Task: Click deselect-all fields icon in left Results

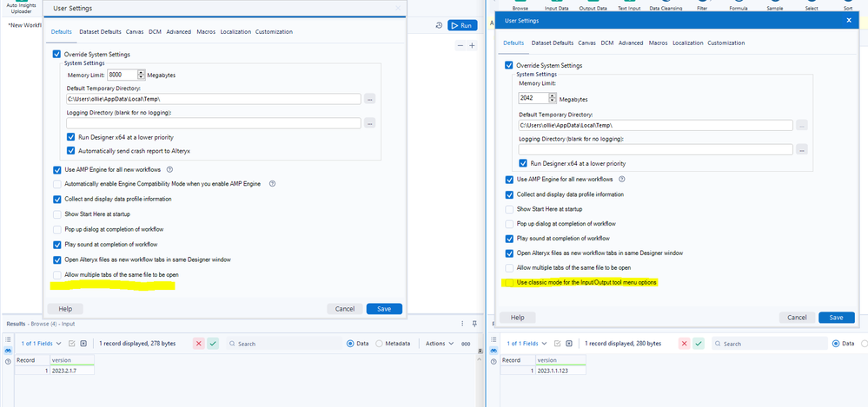Action: pos(83,344)
